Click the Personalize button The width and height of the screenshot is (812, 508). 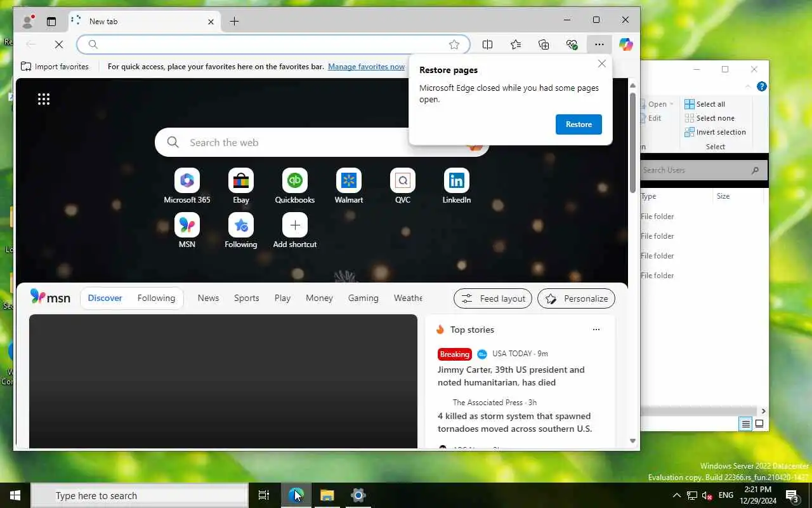pos(576,298)
